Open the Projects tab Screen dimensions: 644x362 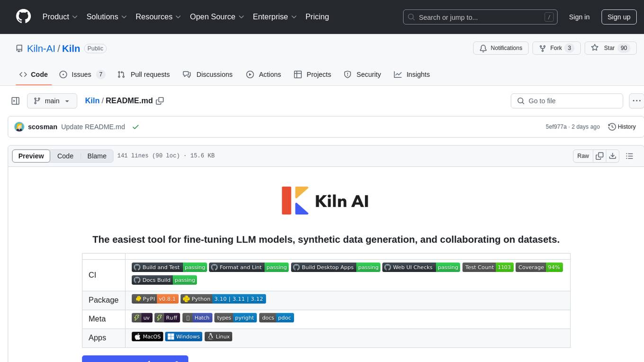(313, 74)
